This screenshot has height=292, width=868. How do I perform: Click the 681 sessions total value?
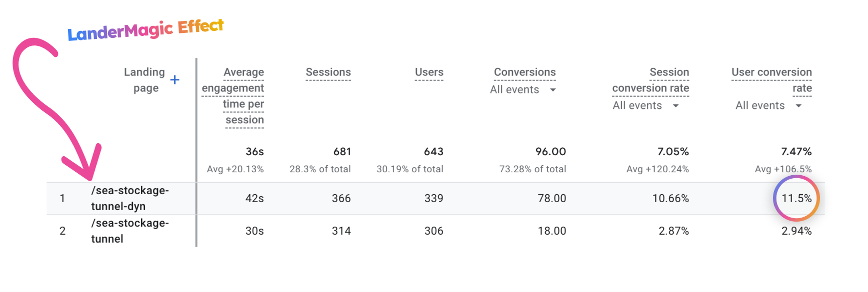tap(342, 152)
